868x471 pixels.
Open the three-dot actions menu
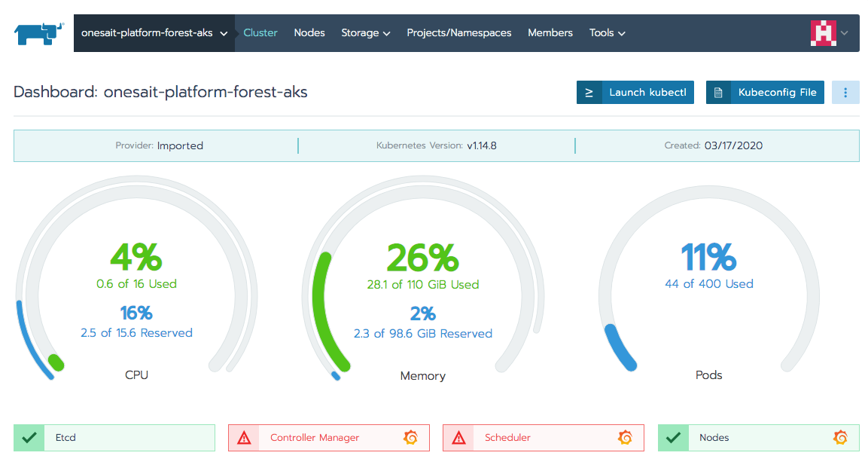pos(845,92)
